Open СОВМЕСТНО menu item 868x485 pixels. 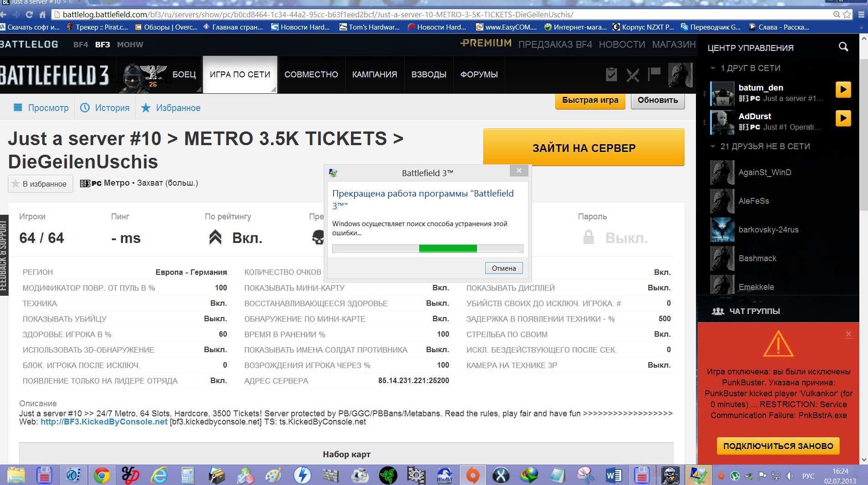coord(311,75)
